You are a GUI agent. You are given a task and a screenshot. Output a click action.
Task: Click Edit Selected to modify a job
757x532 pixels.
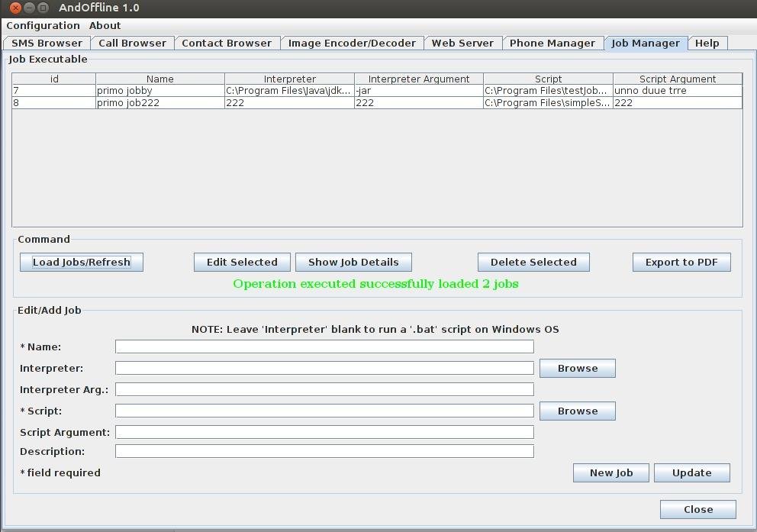241,262
